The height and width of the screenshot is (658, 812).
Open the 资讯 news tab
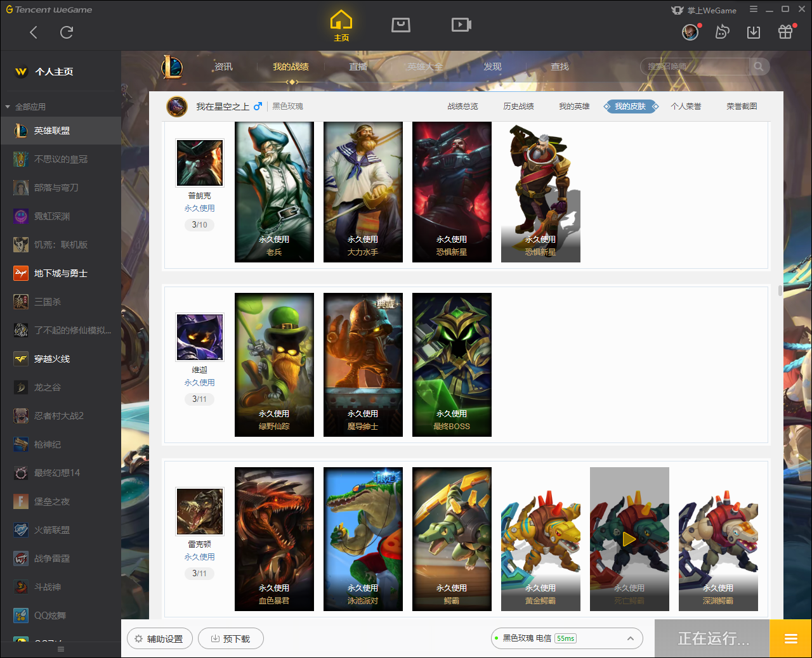(x=223, y=67)
